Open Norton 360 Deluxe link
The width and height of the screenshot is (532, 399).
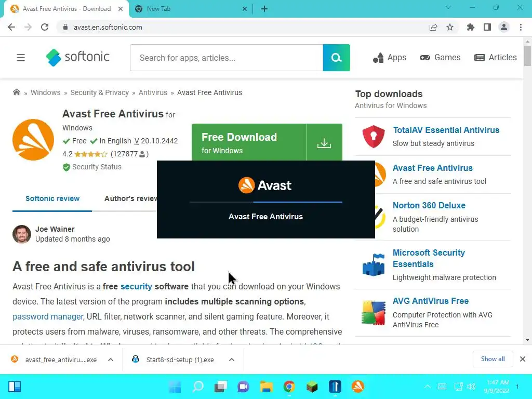[x=429, y=205]
